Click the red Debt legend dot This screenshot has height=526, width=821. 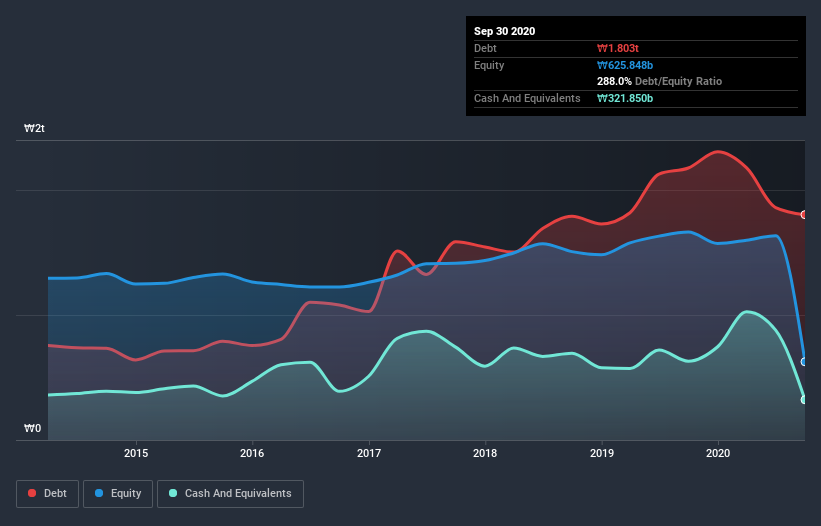[x=32, y=493]
